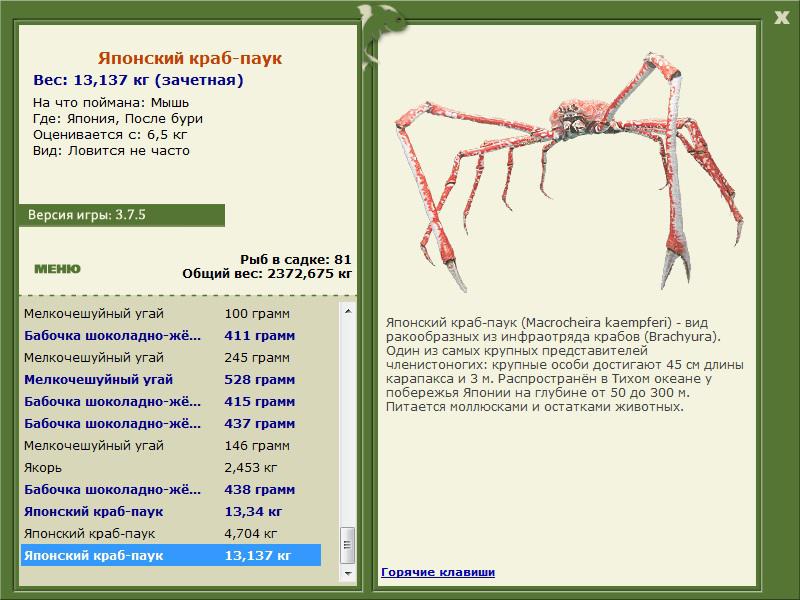Open the Горячие клавиши link

point(438,572)
